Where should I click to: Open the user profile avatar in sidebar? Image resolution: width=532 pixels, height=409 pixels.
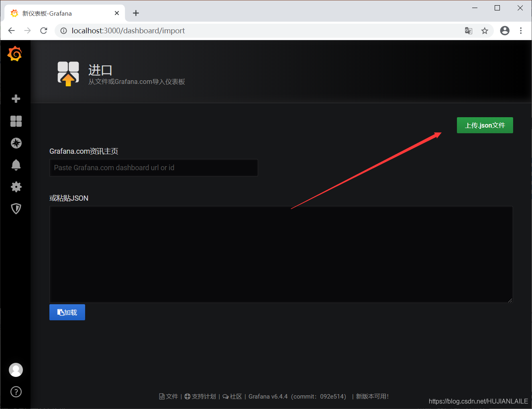(16, 370)
